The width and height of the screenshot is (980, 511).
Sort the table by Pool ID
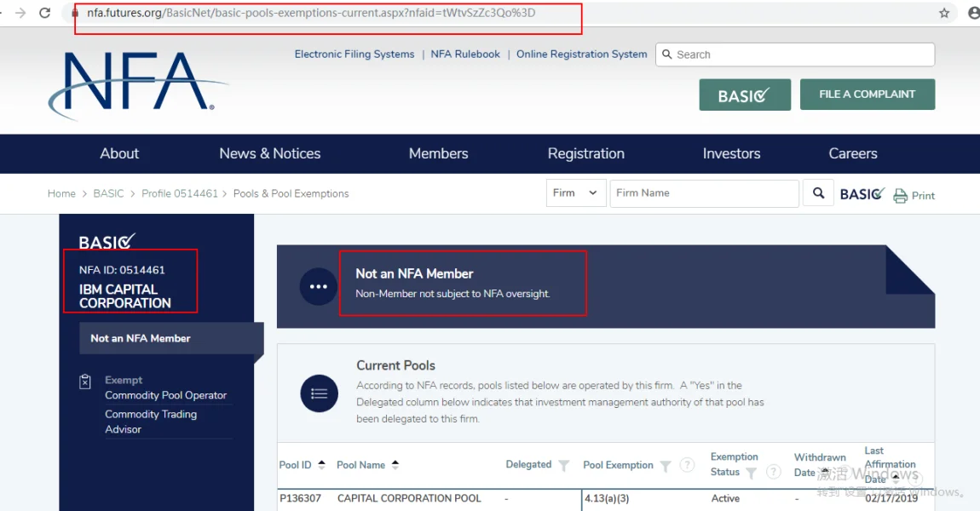coord(321,465)
